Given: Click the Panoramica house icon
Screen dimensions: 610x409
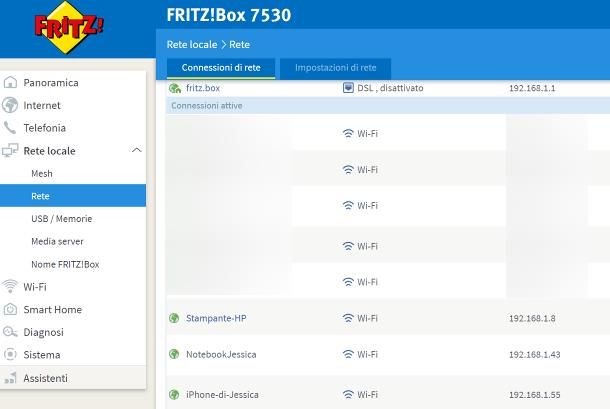Looking at the screenshot, I should coord(10,83).
